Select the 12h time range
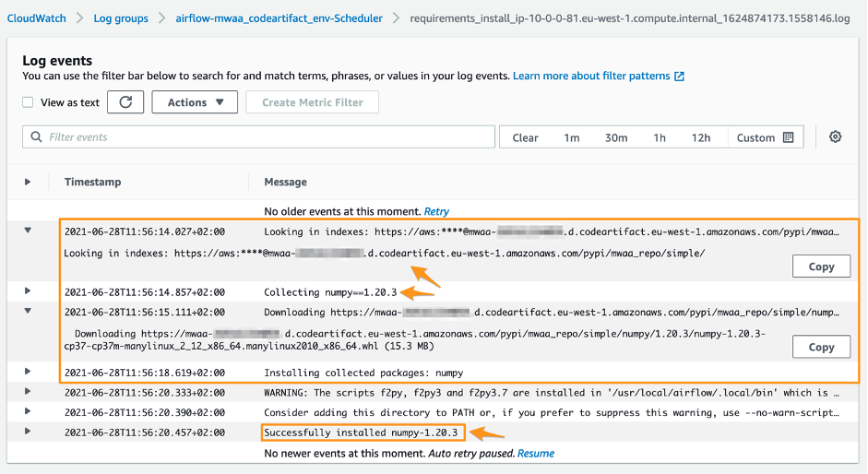Screen dimensions: 868x474 [701, 137]
